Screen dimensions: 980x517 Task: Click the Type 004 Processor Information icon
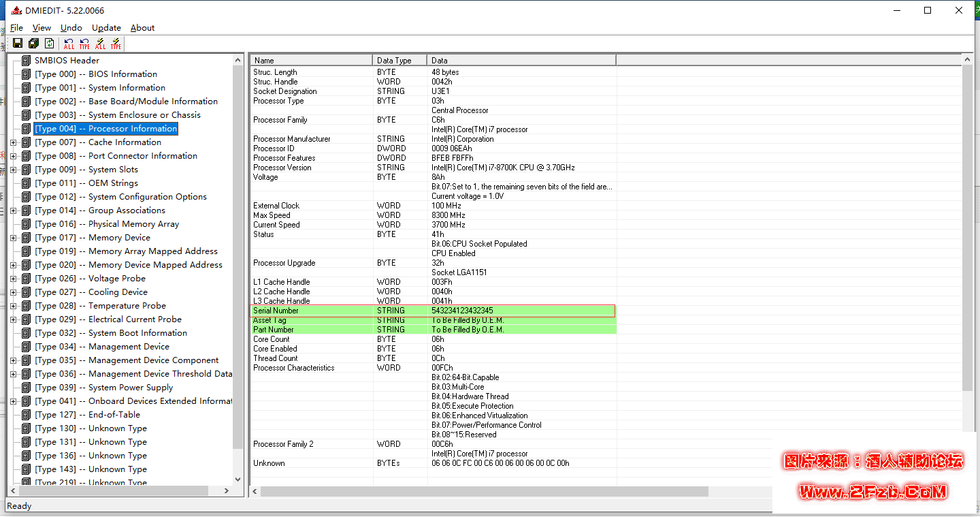tap(27, 129)
